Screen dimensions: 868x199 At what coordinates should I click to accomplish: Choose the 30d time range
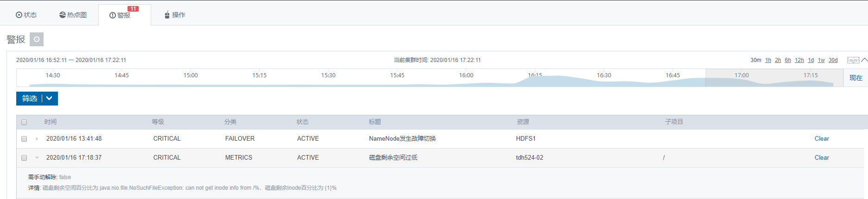coord(833,60)
